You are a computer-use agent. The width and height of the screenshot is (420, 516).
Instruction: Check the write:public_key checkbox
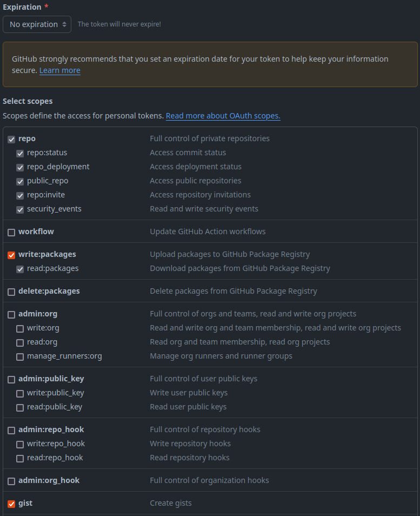click(20, 394)
